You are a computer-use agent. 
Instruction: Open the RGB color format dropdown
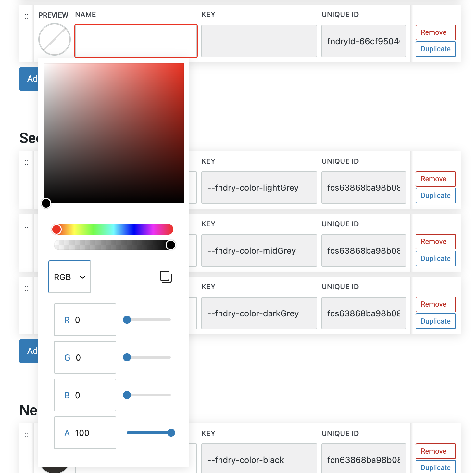[x=70, y=277]
